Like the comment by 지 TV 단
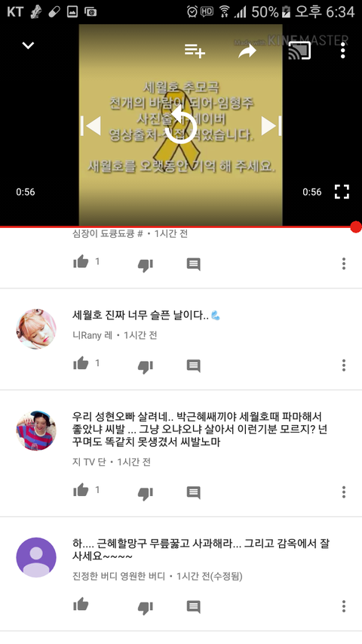Viewport: 362px width, 644px height. tap(81, 490)
